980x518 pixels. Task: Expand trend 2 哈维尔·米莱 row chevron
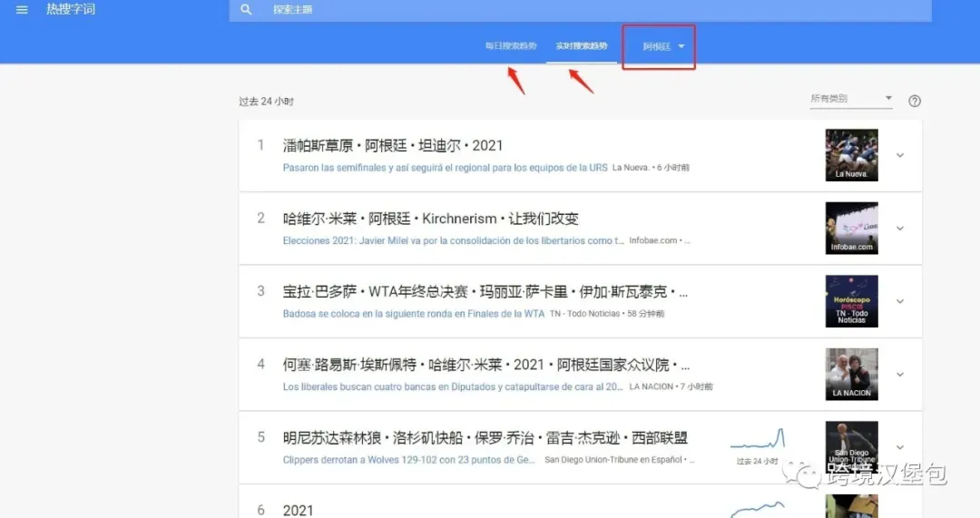pos(900,228)
